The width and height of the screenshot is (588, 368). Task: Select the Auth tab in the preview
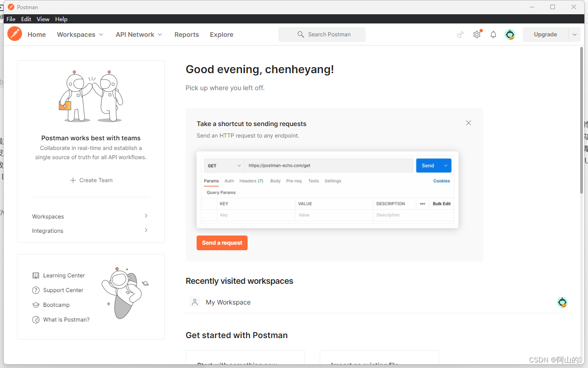coord(229,181)
